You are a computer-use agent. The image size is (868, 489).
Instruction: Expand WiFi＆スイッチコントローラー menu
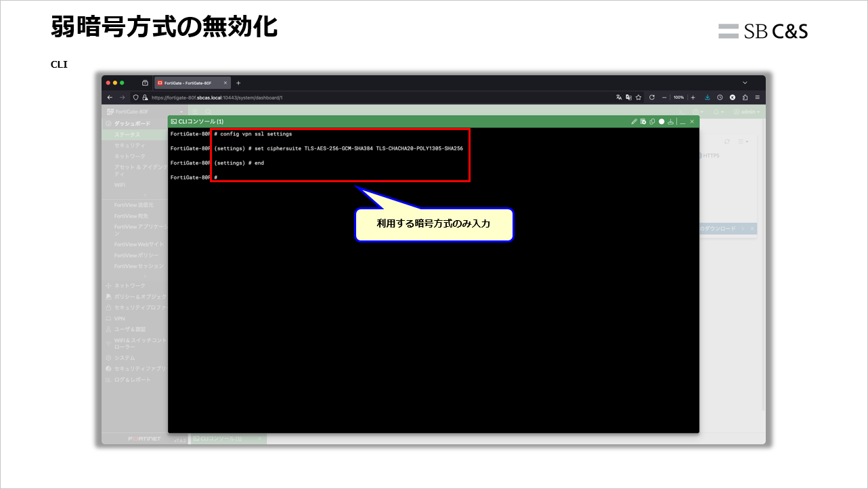click(x=135, y=343)
